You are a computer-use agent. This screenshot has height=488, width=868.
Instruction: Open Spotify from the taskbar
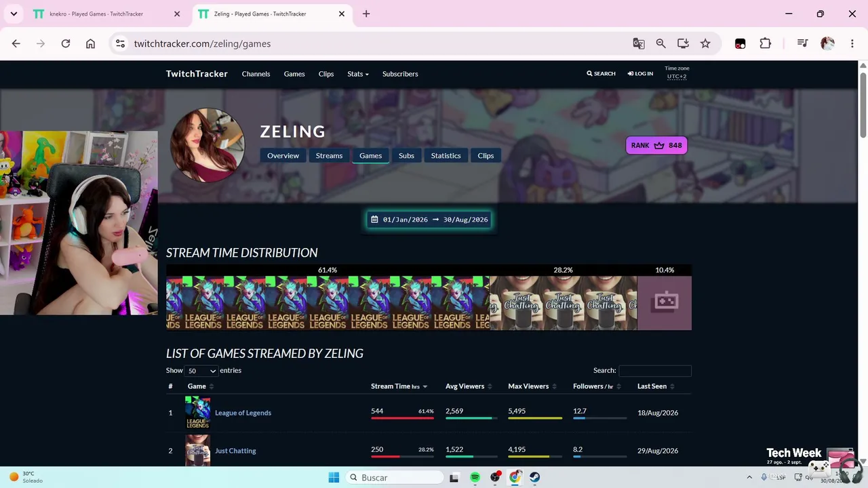[475, 478]
